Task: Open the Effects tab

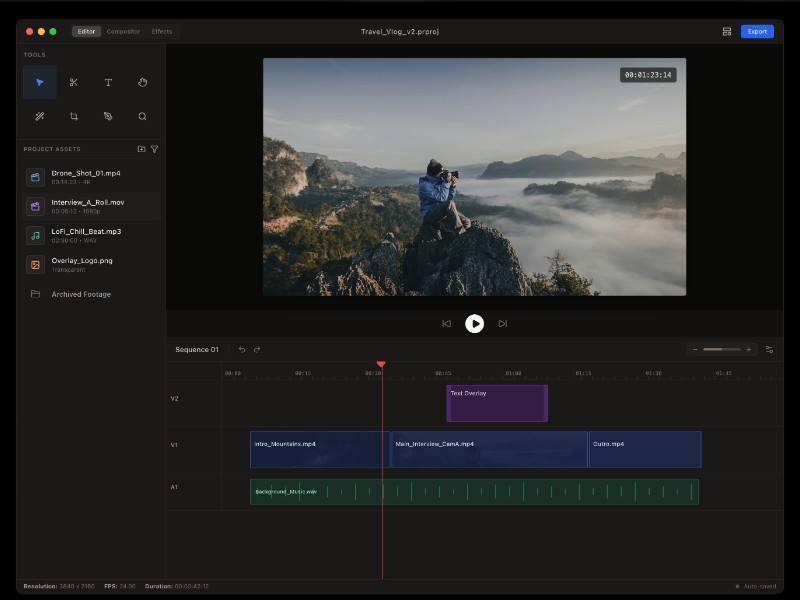Action: coord(162,31)
